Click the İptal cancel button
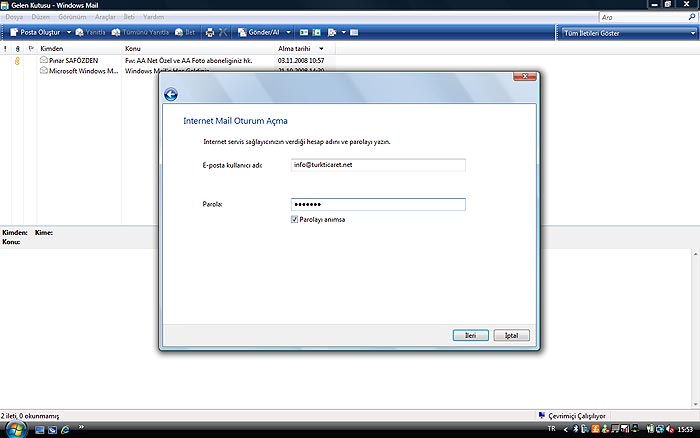 512,335
